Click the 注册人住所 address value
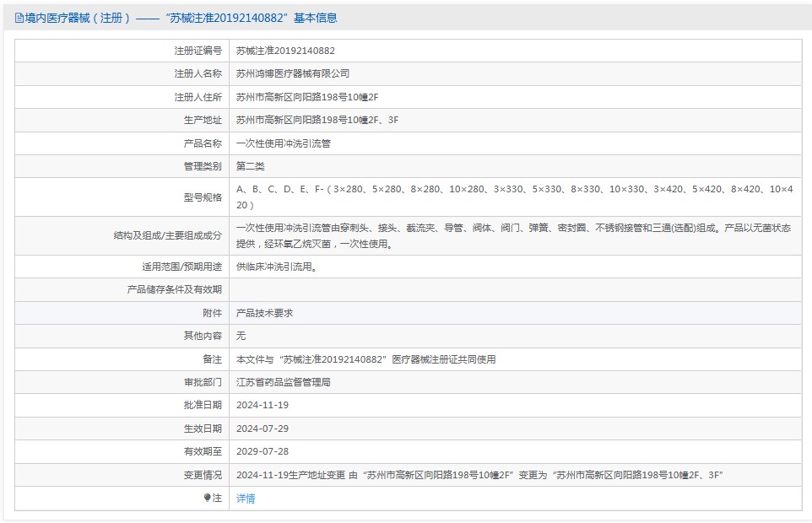Viewport: 812px width, 523px height. coord(307,98)
